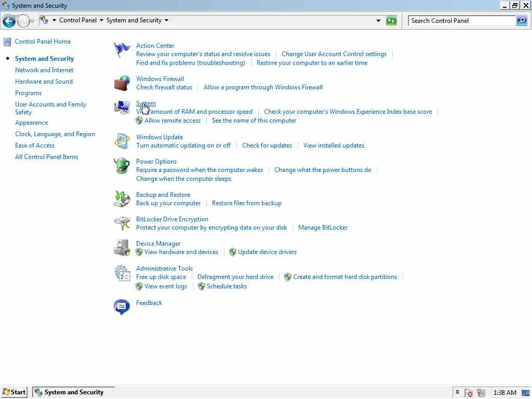Click the Administrative Tools gear icon
Screen dimensions: 532x399
122,273
